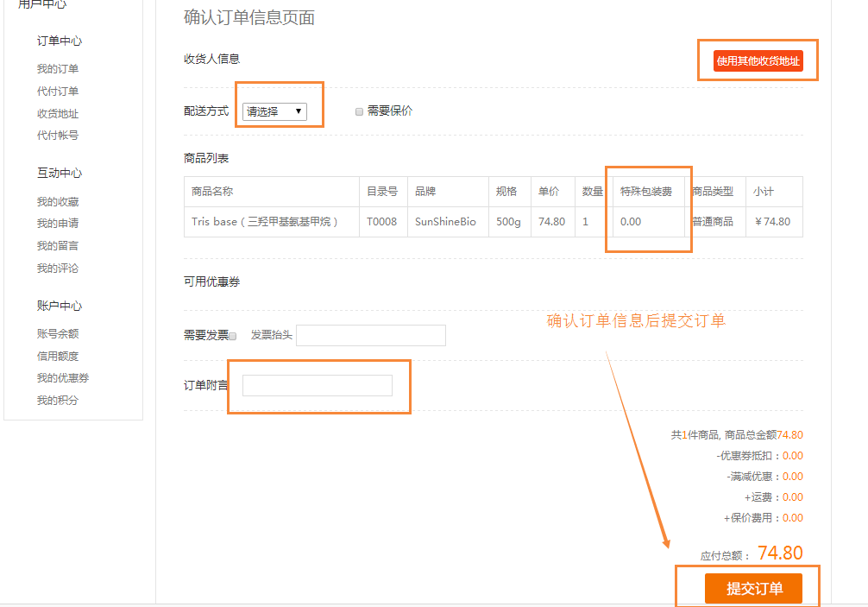868x607 pixels.
Task: Open 我的订单 in sidebar
Action: (58, 69)
